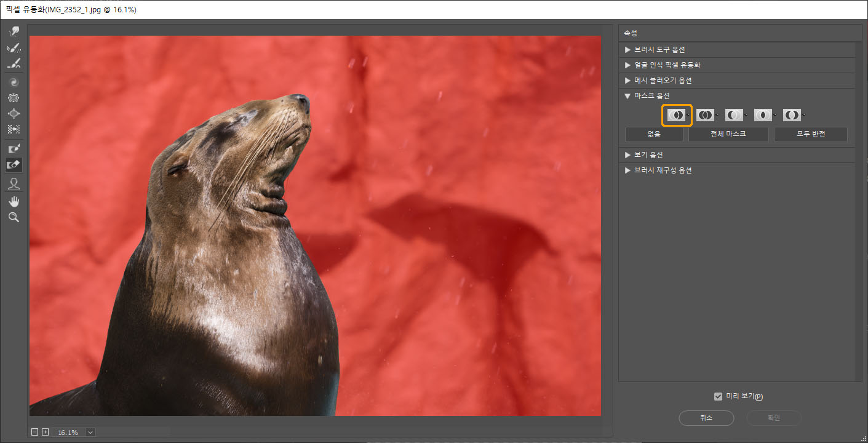This screenshot has width=868, height=443.
Task: Click the zoom out minus button
Action: pyautogui.click(x=34, y=433)
